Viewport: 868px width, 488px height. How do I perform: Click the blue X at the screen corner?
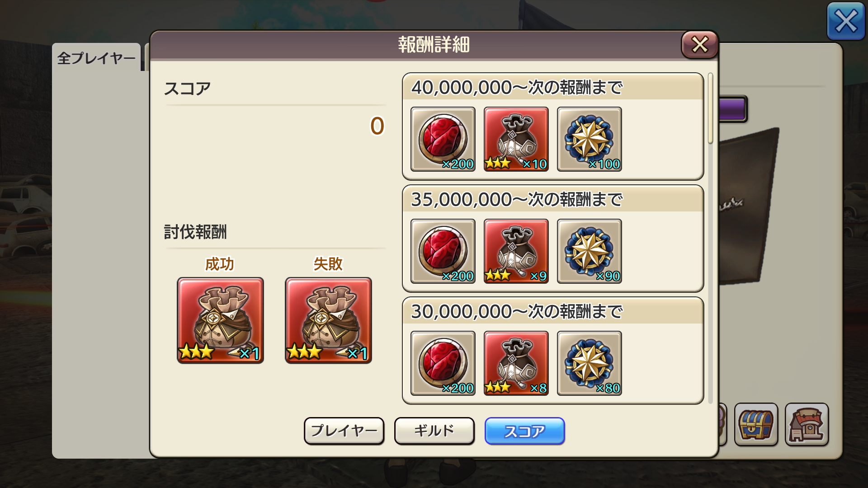click(x=845, y=21)
